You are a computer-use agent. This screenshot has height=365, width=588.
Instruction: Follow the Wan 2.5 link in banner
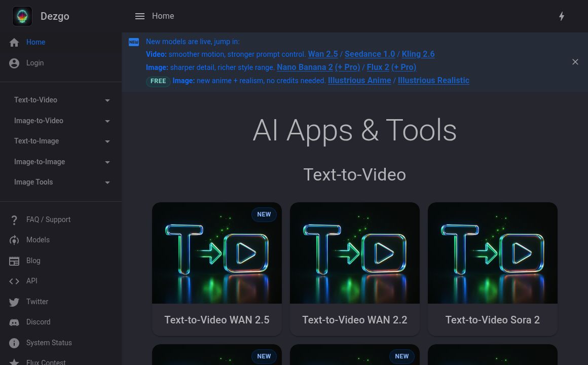[322, 54]
